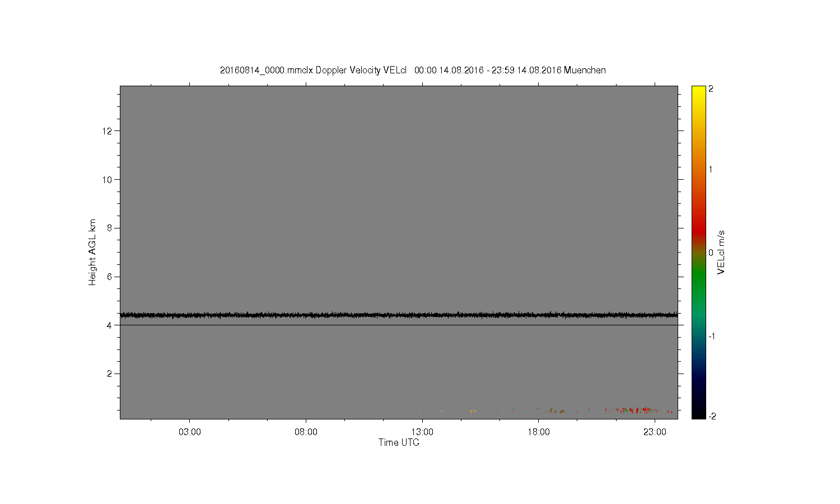
Task: Click the 08:00 time tick label
Action: pyautogui.click(x=306, y=432)
